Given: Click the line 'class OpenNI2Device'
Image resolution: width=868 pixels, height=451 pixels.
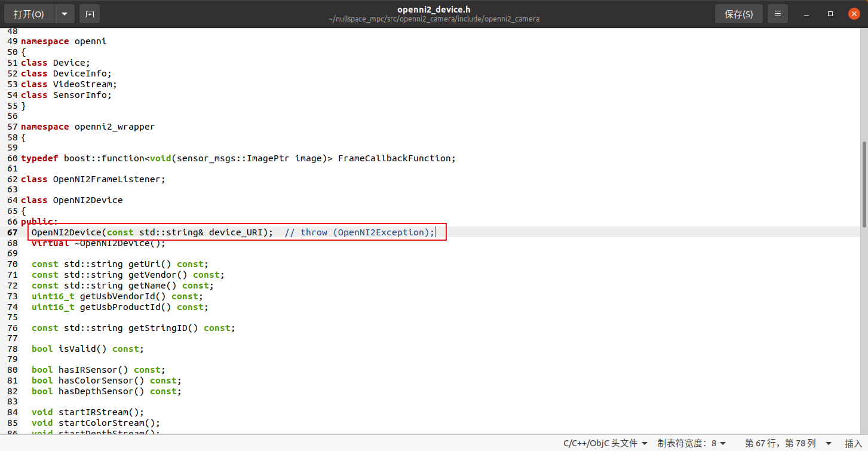Looking at the screenshot, I should (x=72, y=200).
